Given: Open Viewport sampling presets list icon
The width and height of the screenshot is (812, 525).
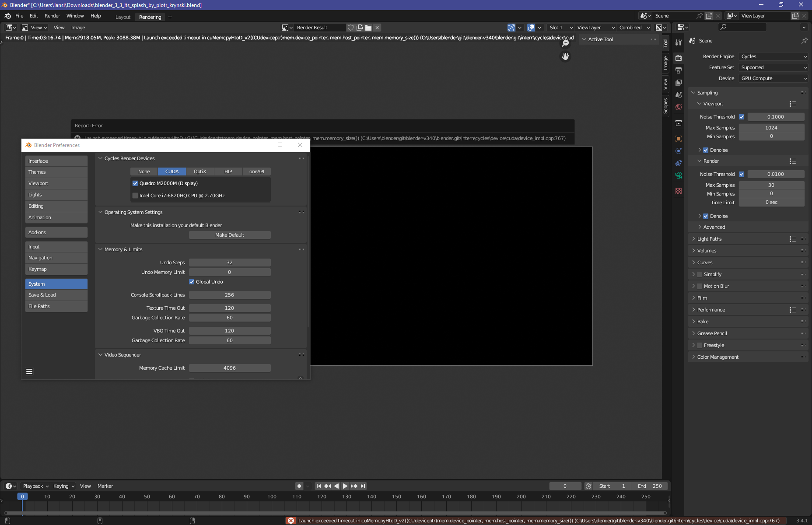Looking at the screenshot, I should click(x=792, y=104).
